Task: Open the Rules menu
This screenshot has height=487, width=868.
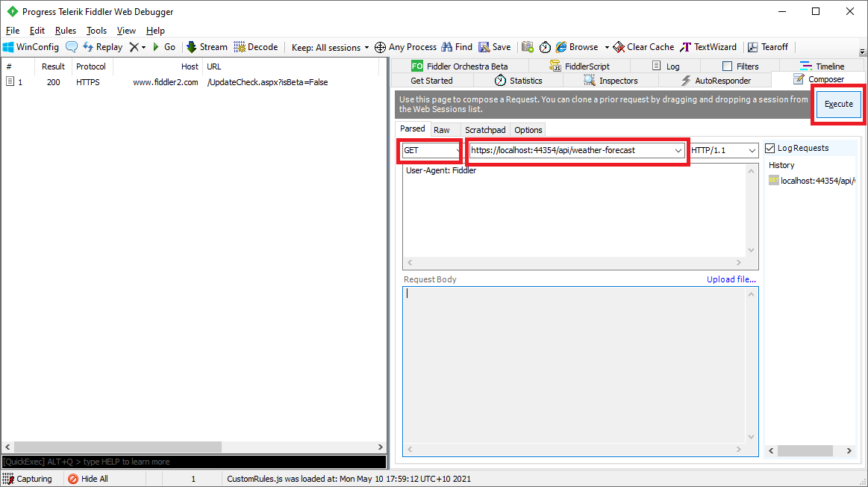Action: click(x=66, y=31)
